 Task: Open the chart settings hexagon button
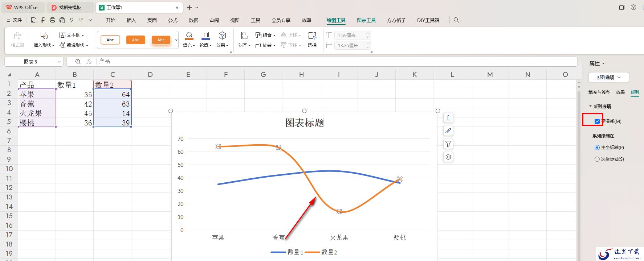pos(448,157)
